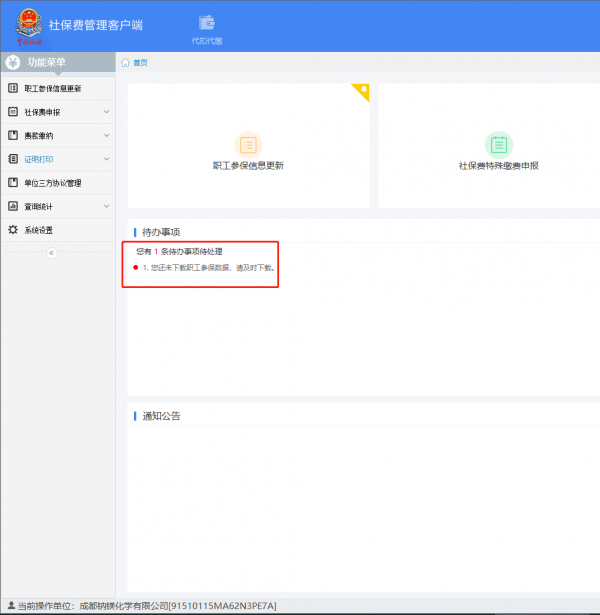This screenshot has height=615, width=600.
Task: Click the 功能菜单 yen symbol icon
Action: pos(13,62)
